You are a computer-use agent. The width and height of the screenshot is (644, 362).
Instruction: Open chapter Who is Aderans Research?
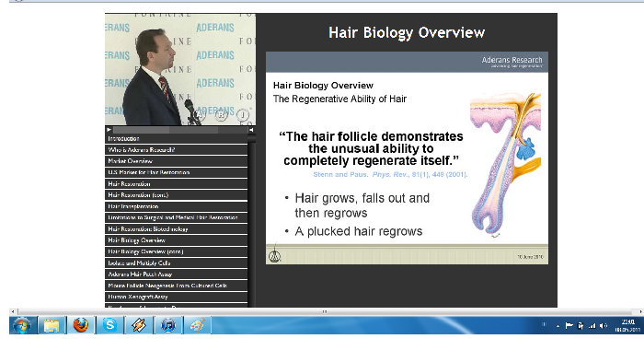177,150
